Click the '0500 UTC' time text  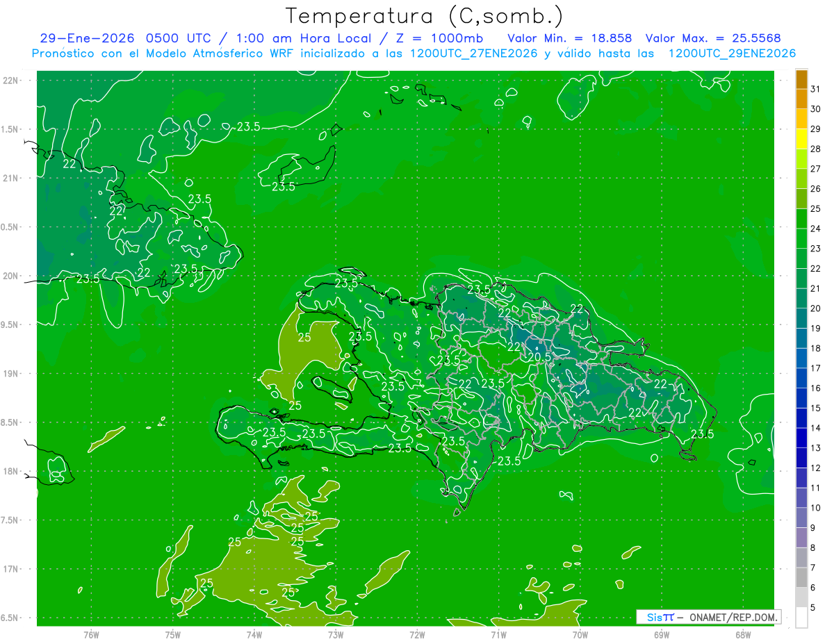177,38
